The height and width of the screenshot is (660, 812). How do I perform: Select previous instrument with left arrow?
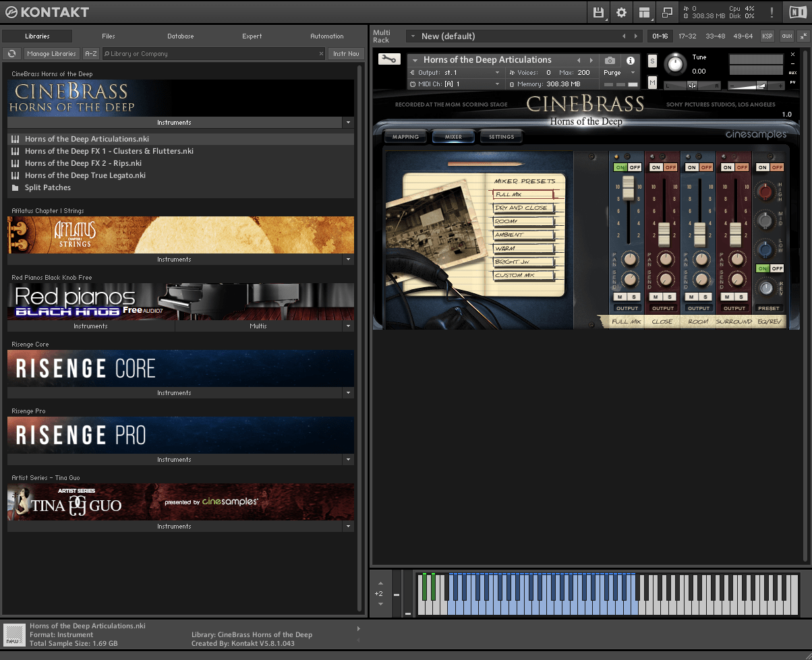(579, 60)
